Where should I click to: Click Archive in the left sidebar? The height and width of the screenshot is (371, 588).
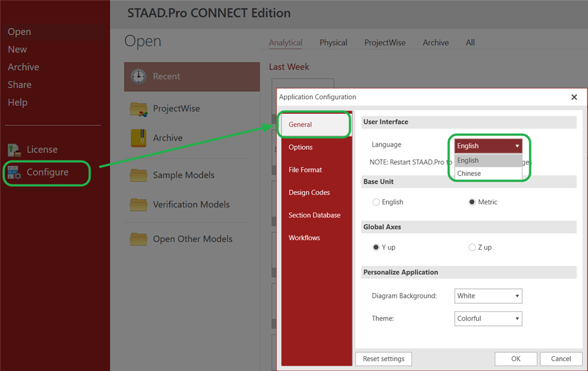(23, 67)
